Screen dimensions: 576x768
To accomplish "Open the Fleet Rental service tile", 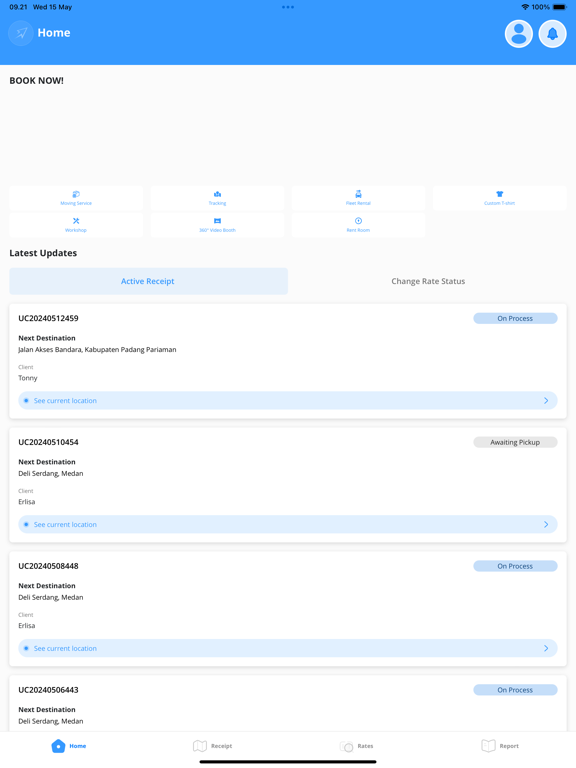I will point(359,198).
